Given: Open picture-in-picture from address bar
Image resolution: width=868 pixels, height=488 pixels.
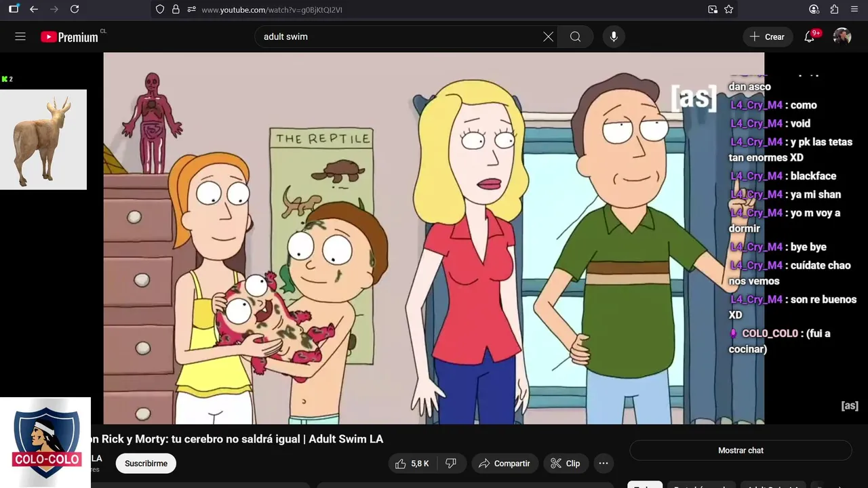Looking at the screenshot, I should (x=713, y=9).
